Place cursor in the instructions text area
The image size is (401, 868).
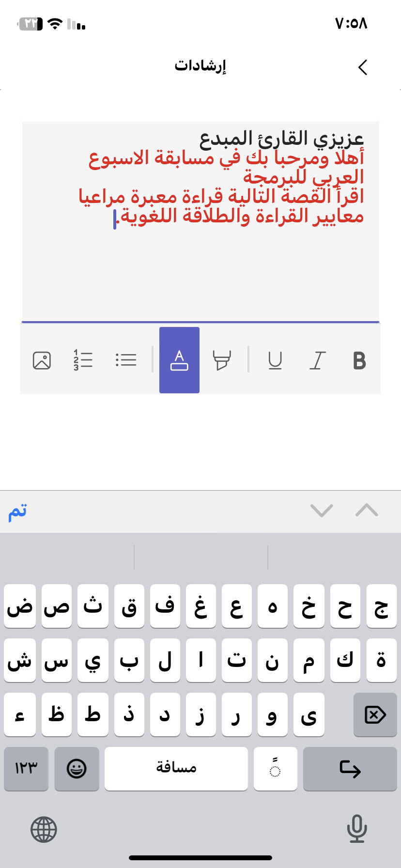200,222
